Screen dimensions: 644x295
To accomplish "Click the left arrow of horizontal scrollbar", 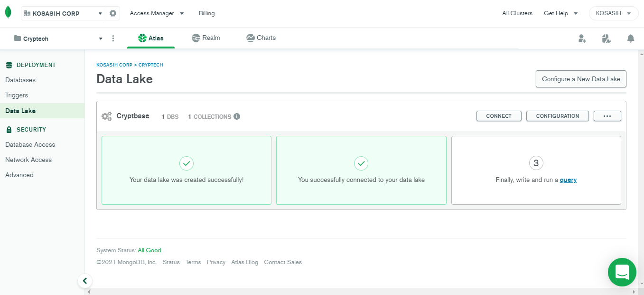I will (88, 291).
